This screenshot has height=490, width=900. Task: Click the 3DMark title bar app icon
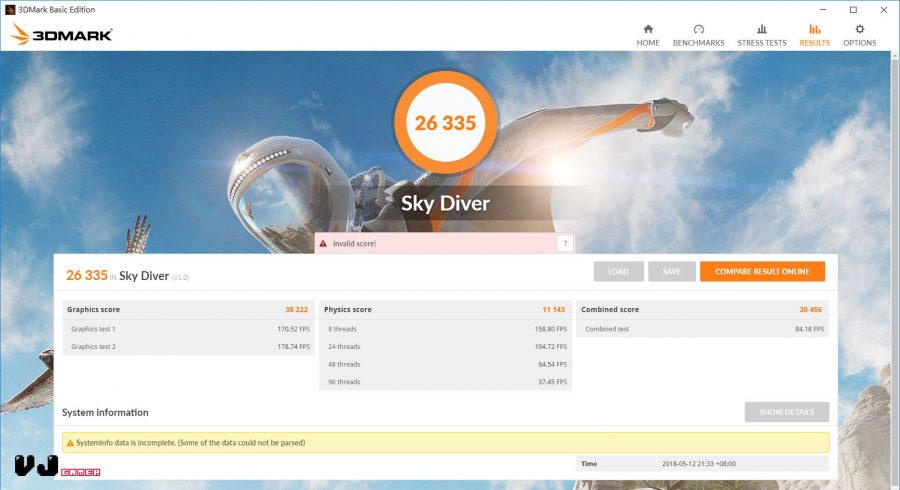(x=10, y=9)
